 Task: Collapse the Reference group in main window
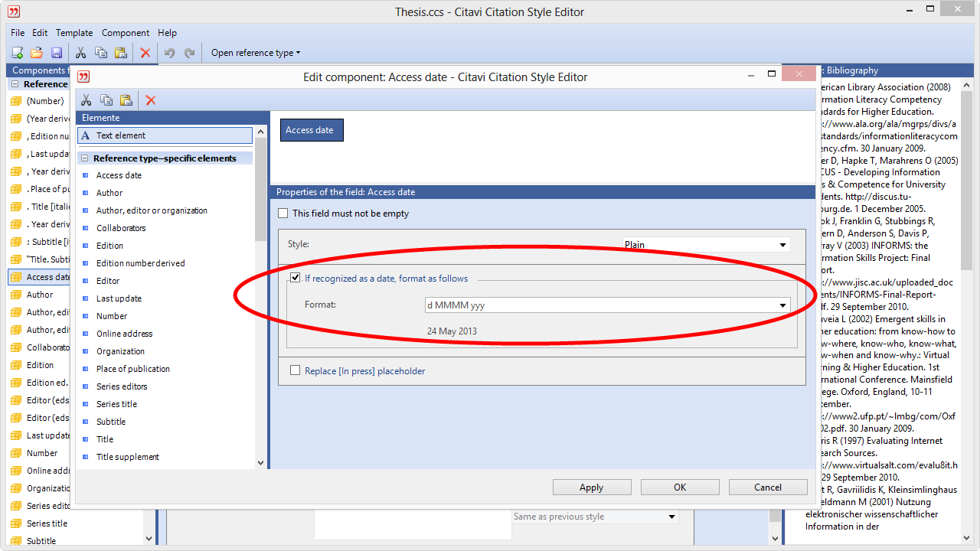click(15, 84)
